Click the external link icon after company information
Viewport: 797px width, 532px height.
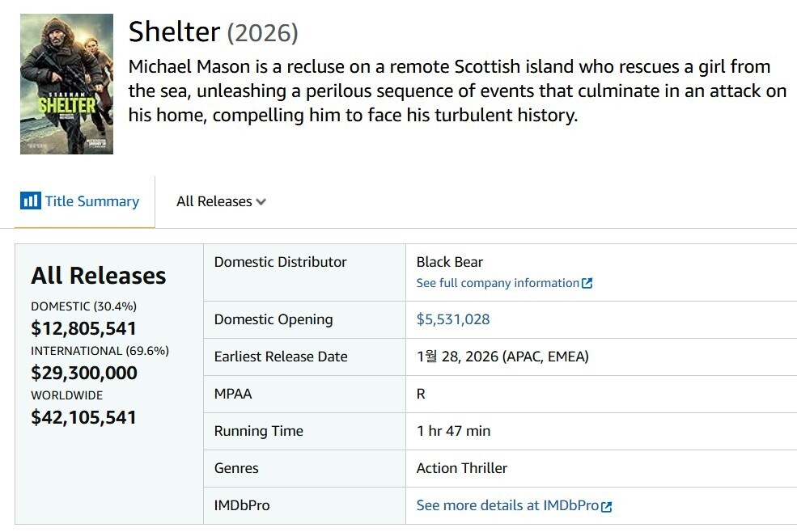[587, 283]
